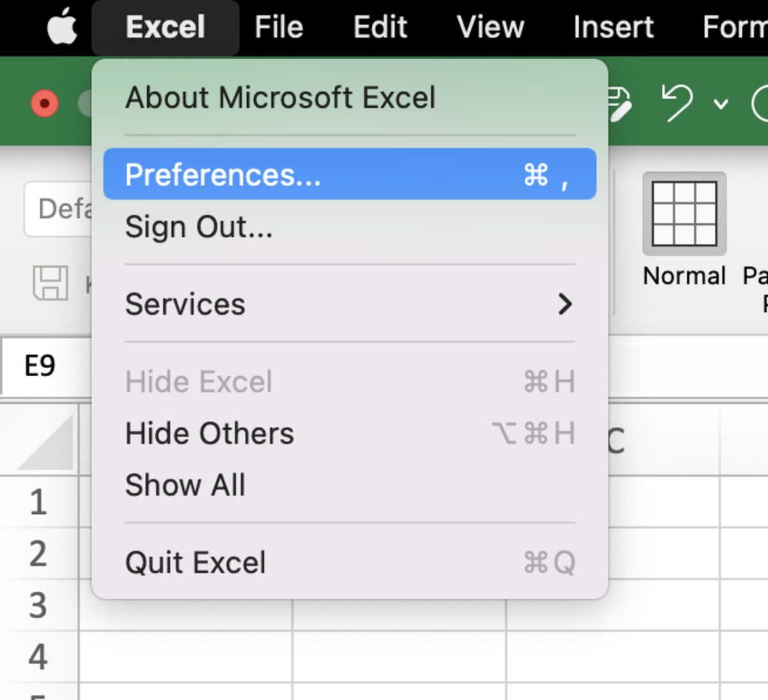
Task: Open the File menu
Action: point(278,27)
